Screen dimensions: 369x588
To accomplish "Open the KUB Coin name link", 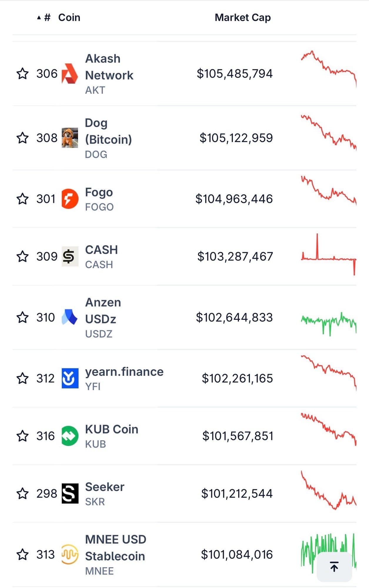I will 111,429.
